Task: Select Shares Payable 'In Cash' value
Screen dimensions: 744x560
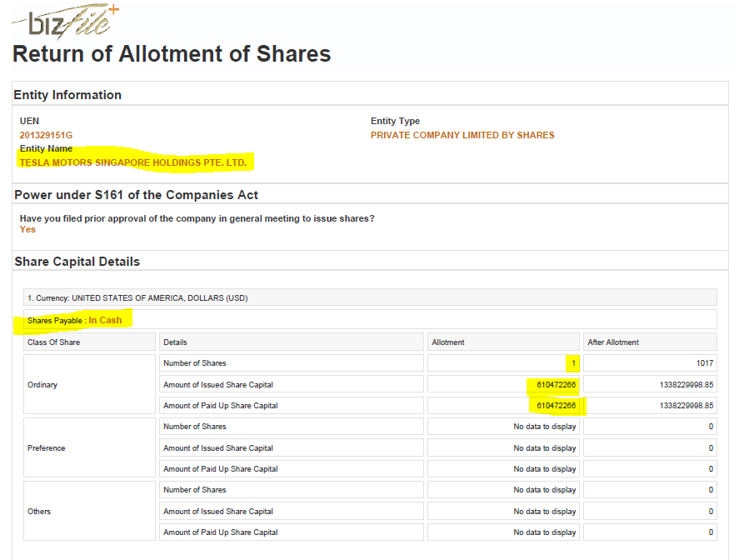Action: [105, 320]
